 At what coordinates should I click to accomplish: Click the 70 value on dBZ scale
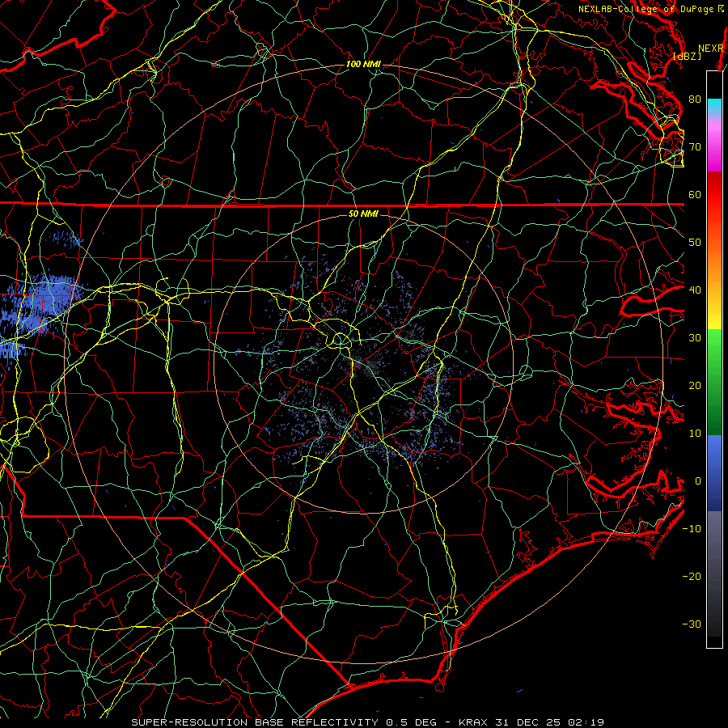695,147
